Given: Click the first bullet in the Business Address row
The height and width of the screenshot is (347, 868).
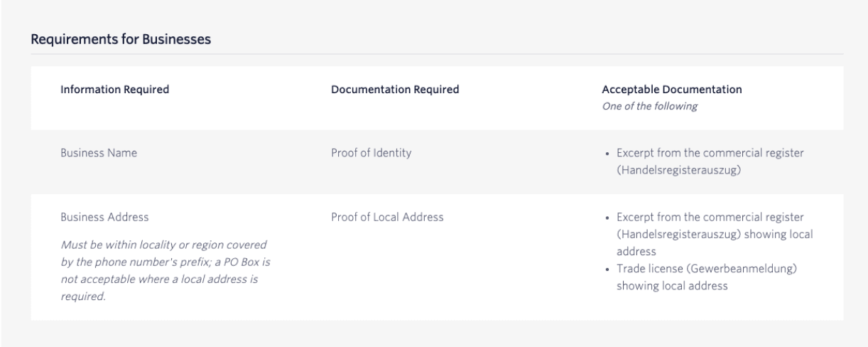Looking at the screenshot, I should point(604,216).
